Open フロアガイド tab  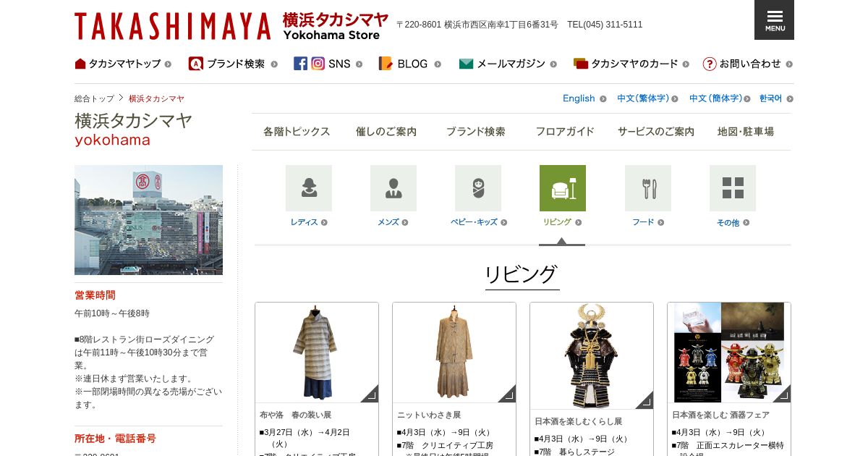coord(565,132)
